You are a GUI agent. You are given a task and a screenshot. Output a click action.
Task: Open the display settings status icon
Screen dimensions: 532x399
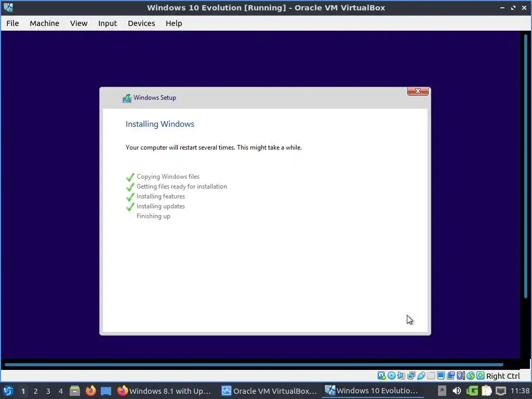pyautogui.click(x=441, y=376)
